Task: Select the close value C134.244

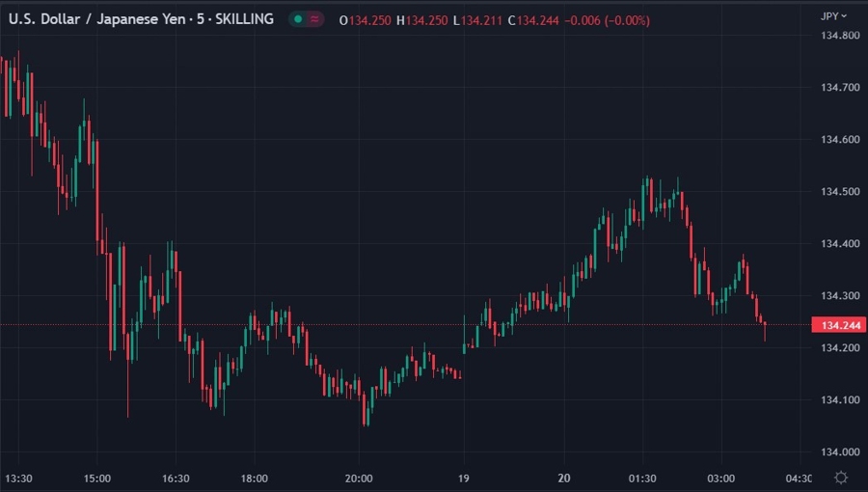Action: [533, 20]
